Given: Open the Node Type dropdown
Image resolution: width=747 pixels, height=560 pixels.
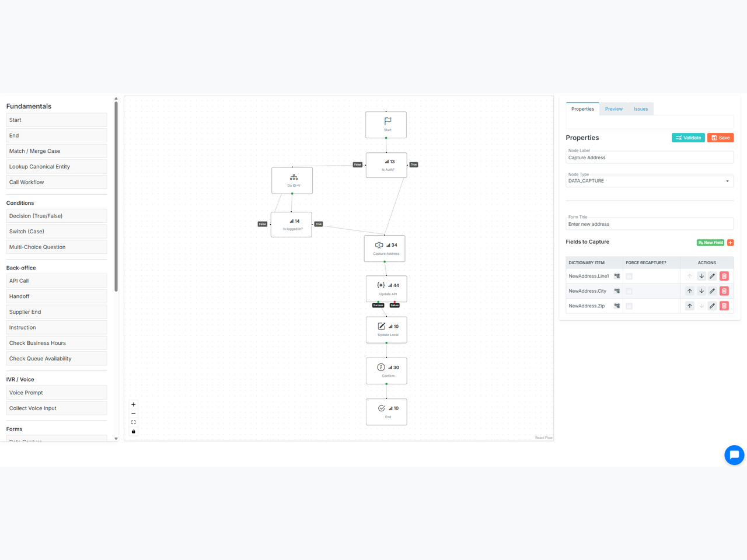Looking at the screenshot, I should [x=650, y=181].
